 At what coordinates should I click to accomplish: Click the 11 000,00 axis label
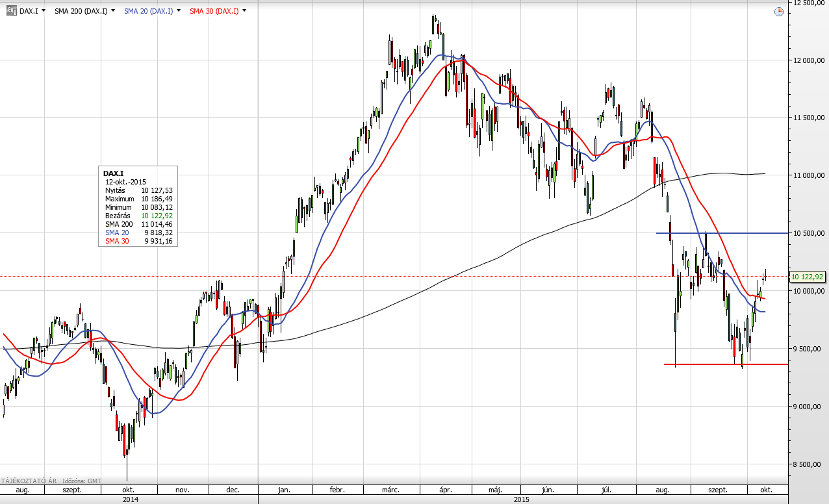(x=809, y=175)
